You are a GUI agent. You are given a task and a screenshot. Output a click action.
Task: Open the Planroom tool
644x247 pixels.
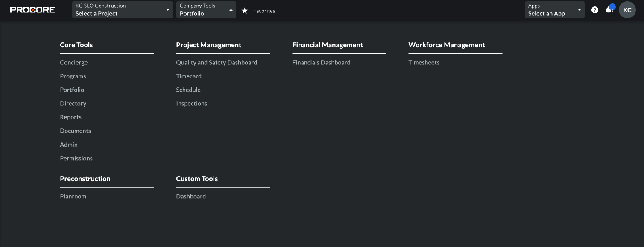pos(73,196)
